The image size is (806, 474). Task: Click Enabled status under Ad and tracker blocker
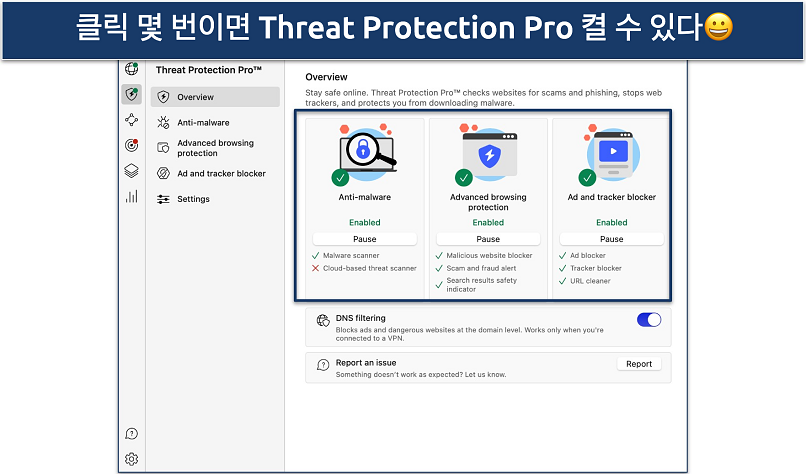point(612,223)
